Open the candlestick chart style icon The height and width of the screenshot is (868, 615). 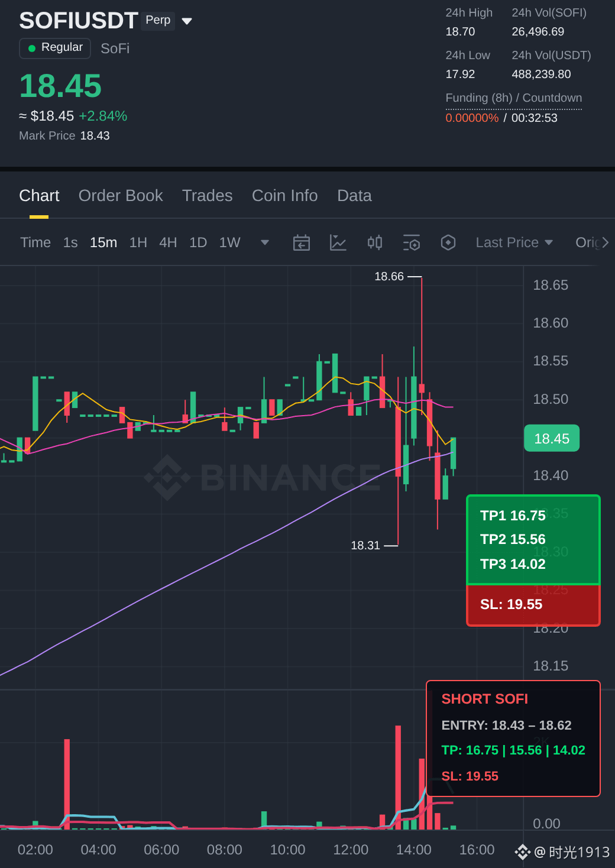tap(375, 242)
